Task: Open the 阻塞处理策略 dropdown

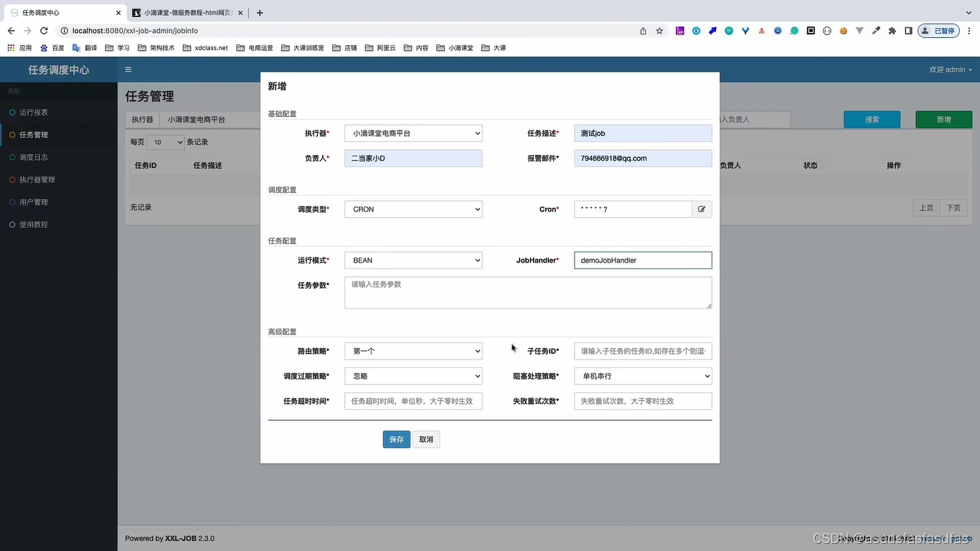Action: (x=643, y=376)
